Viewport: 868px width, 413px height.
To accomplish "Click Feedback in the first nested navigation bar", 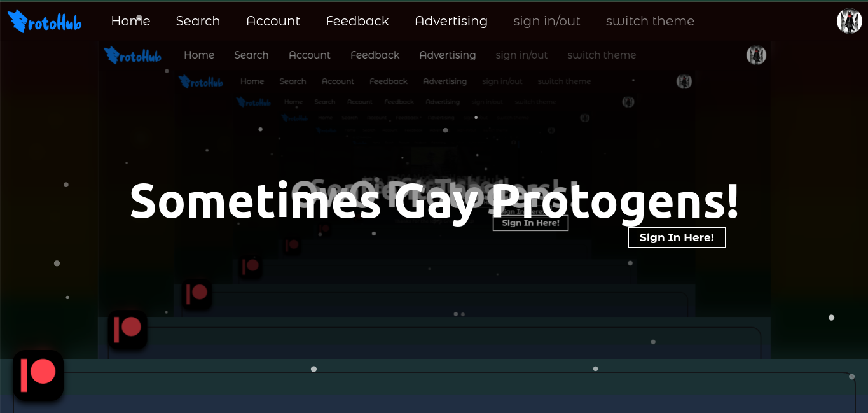I will [375, 55].
